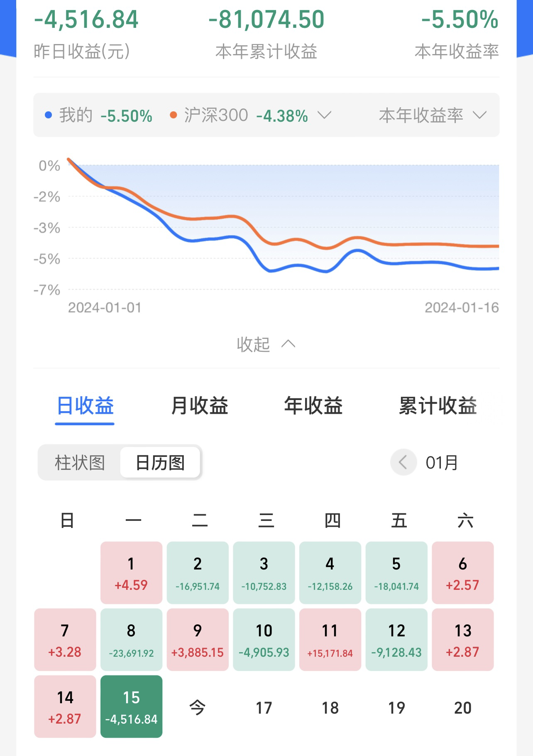The height and width of the screenshot is (756, 533).
Task: Select calendar day 3 with -10,752.83
Action: coord(264,573)
